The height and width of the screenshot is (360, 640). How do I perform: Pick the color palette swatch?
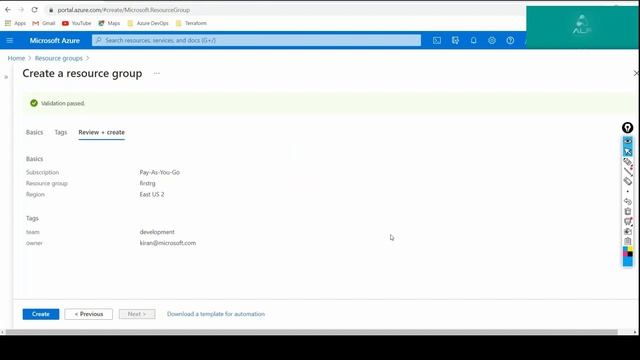pyautogui.click(x=628, y=251)
